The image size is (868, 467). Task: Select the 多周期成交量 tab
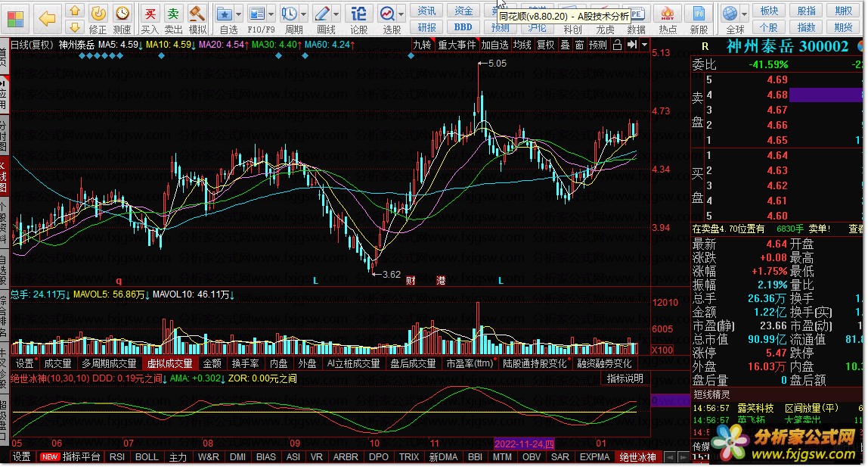109,363
